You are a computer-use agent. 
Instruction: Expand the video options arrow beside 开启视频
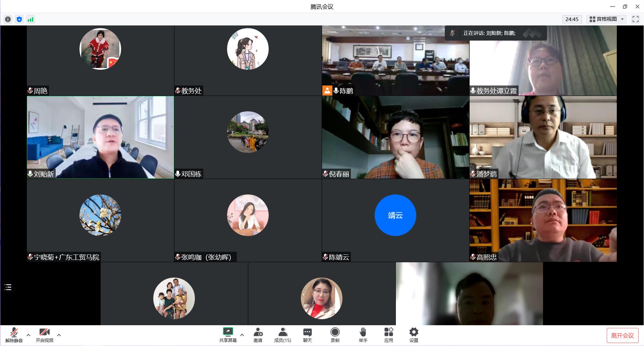tap(59, 335)
